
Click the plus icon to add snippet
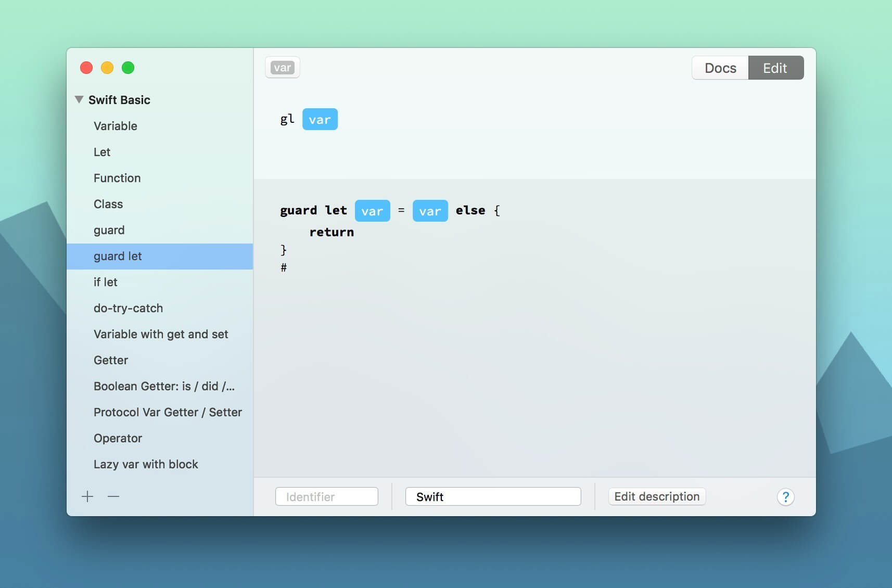(87, 496)
